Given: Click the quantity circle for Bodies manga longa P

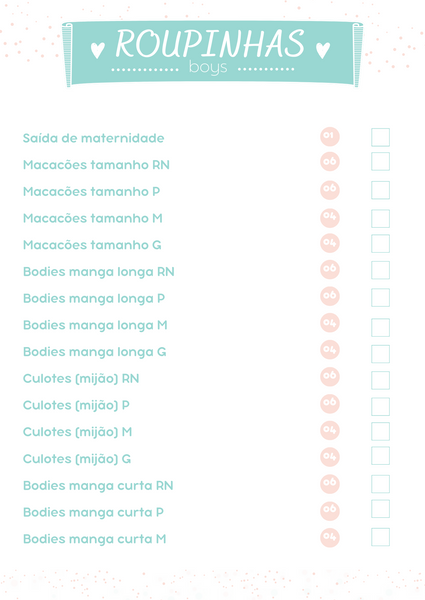Looking at the screenshot, I should coord(330,296).
